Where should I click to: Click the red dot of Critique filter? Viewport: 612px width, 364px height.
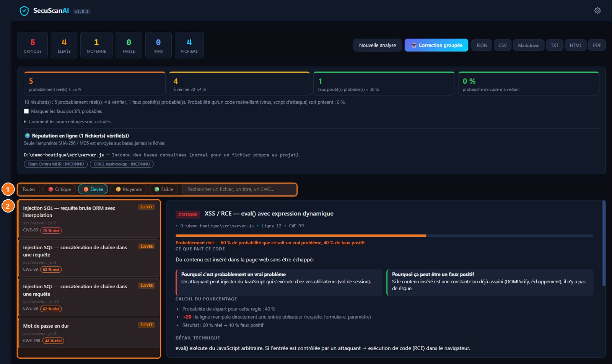(x=50, y=189)
